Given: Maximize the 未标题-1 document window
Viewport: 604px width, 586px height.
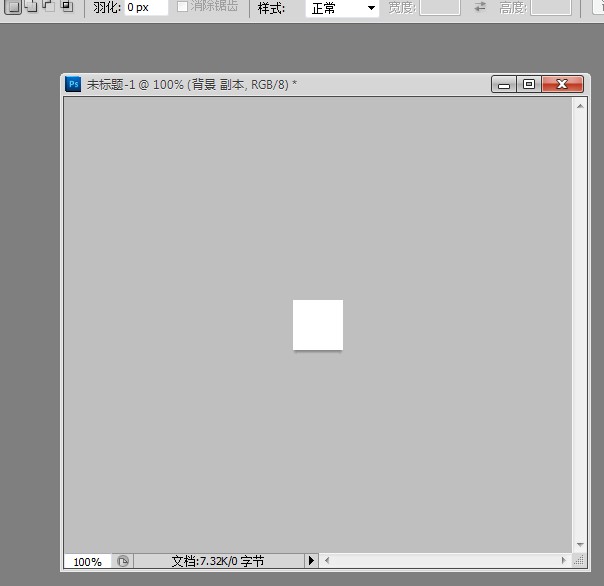Looking at the screenshot, I should 529,84.
